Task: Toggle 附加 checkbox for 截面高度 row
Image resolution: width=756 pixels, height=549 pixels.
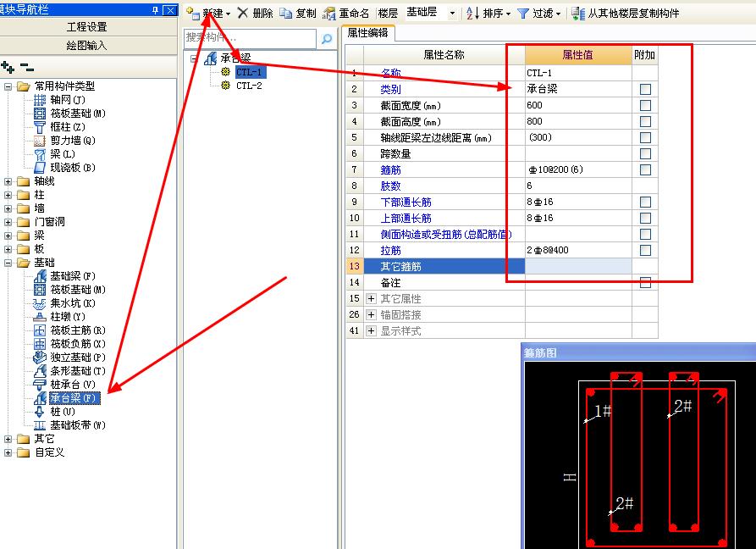Action: [645, 121]
